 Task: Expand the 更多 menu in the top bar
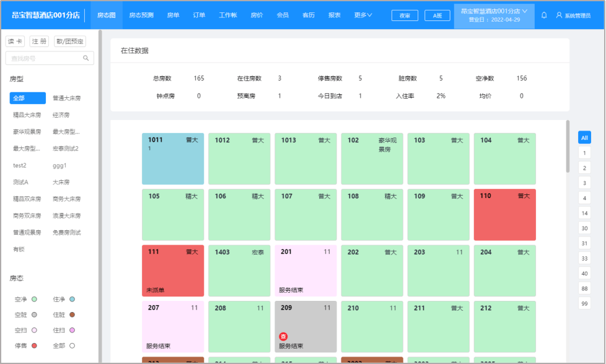pos(363,15)
